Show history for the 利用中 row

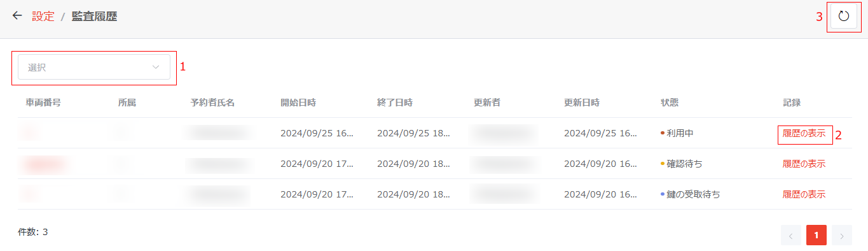[804, 133]
